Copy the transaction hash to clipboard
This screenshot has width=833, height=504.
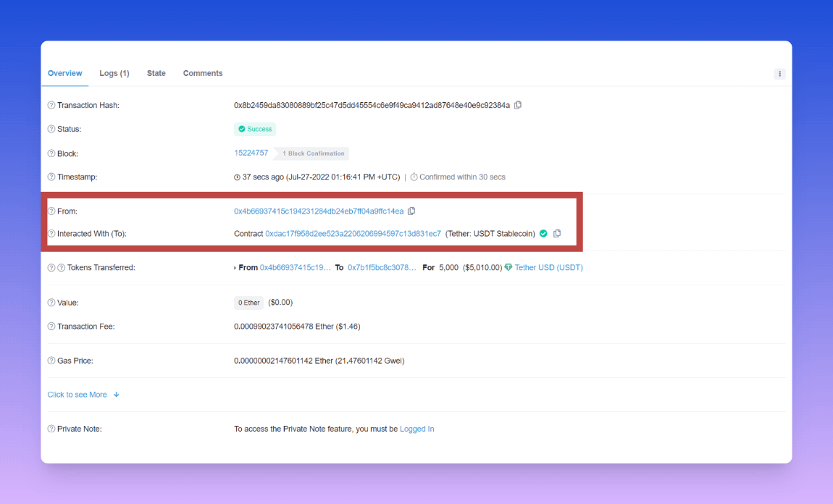(x=518, y=105)
